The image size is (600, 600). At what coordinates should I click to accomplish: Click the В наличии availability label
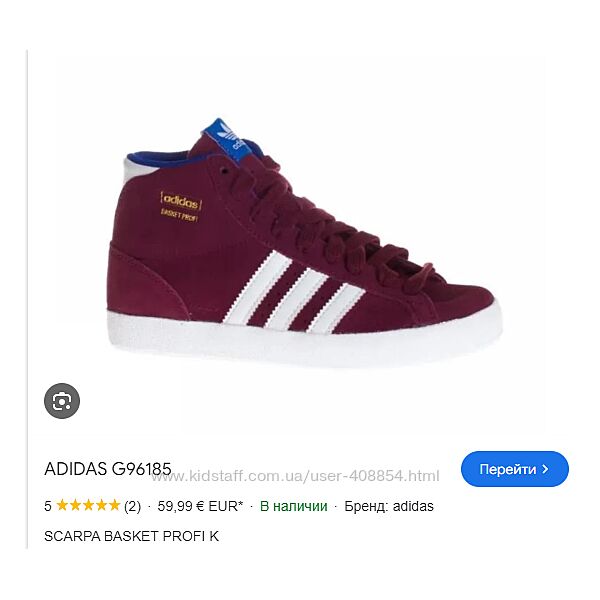pos(293,506)
